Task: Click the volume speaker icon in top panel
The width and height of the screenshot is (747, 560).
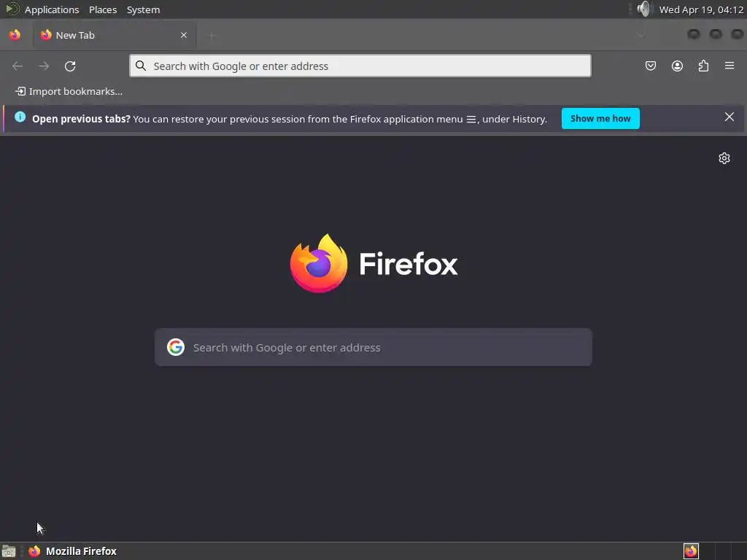Action: pos(643,9)
